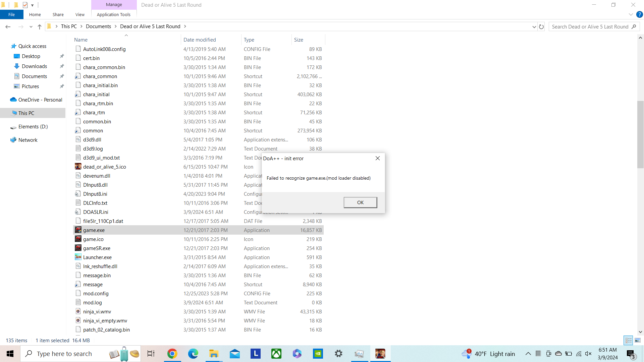This screenshot has width=644, height=362.
Task: Select the game.exe application icon
Action: (78, 230)
